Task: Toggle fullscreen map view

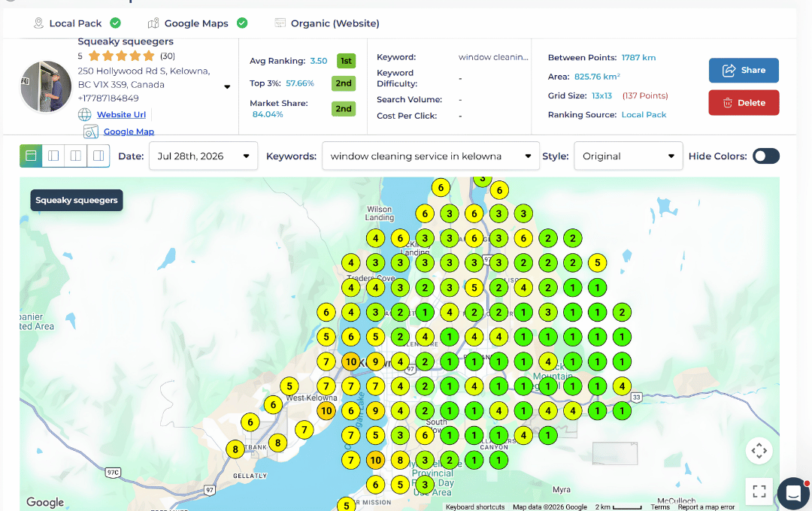Action: 759,491
